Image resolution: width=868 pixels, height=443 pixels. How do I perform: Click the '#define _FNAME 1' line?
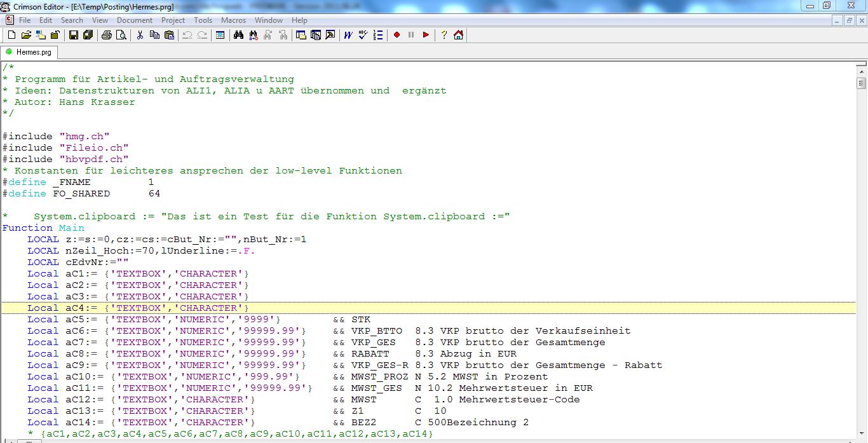click(78, 182)
